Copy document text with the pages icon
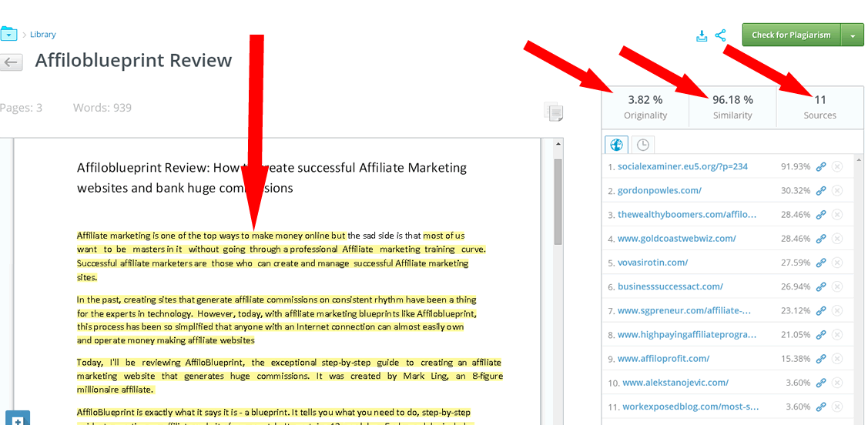 [553, 111]
